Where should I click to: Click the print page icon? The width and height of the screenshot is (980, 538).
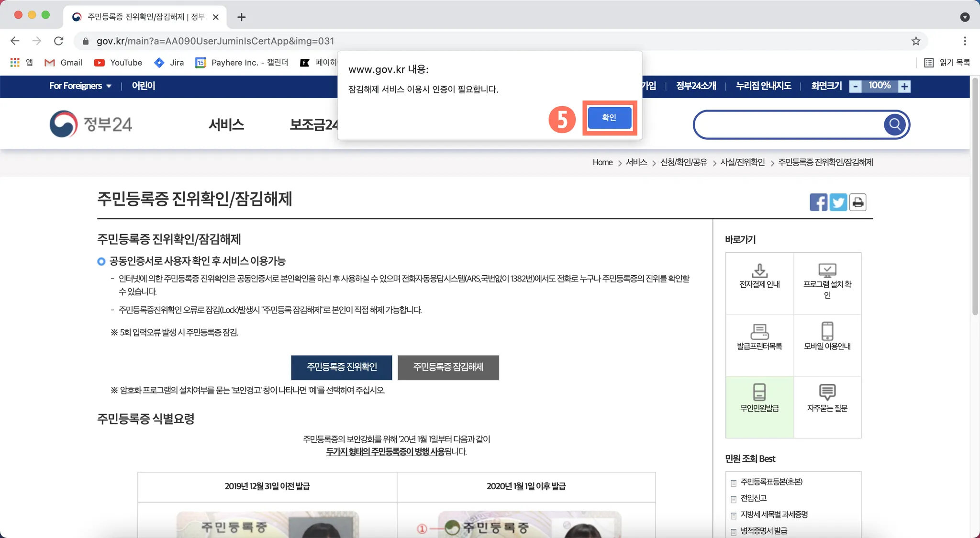click(x=858, y=202)
